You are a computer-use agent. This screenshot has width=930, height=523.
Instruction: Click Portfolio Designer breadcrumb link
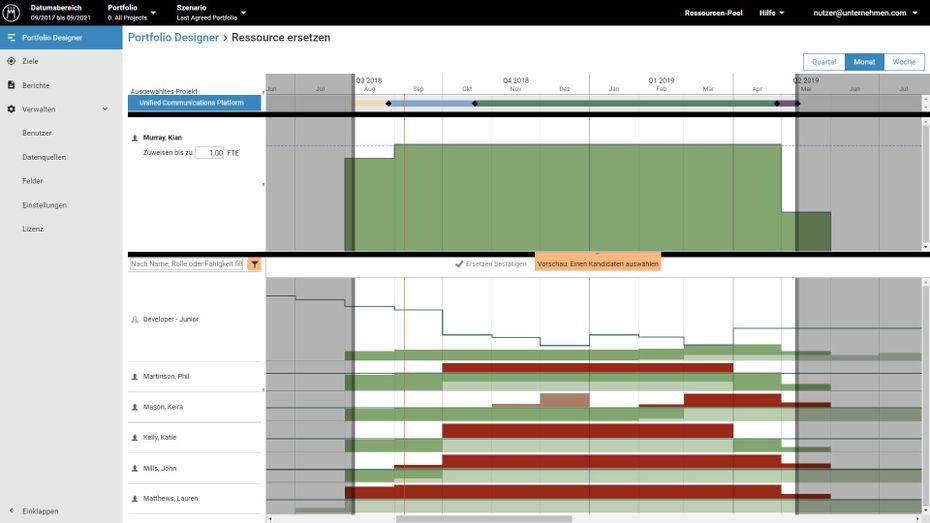click(173, 38)
